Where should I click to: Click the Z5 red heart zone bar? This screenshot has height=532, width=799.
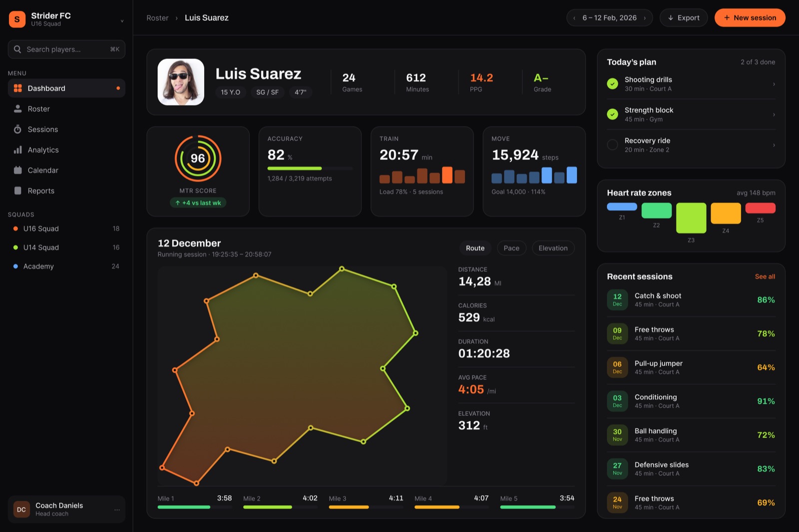760,208
